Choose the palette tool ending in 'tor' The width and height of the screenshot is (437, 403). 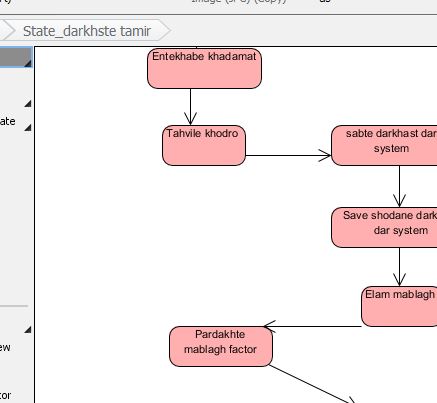(x=5, y=396)
